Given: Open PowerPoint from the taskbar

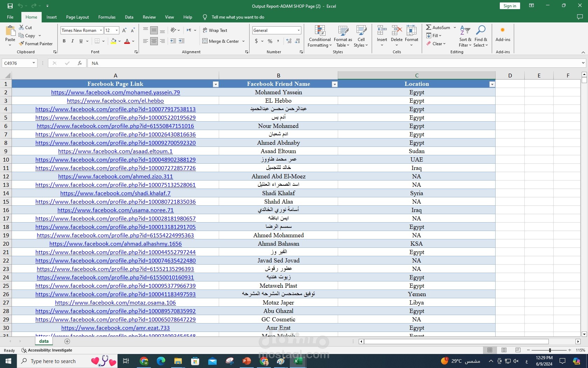Looking at the screenshot, I should point(246,361).
